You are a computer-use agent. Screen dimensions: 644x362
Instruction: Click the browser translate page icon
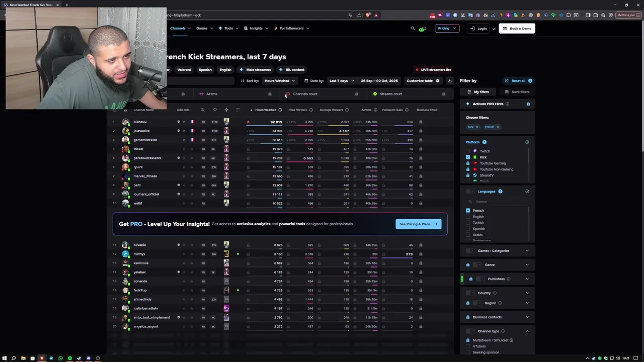pos(350,15)
